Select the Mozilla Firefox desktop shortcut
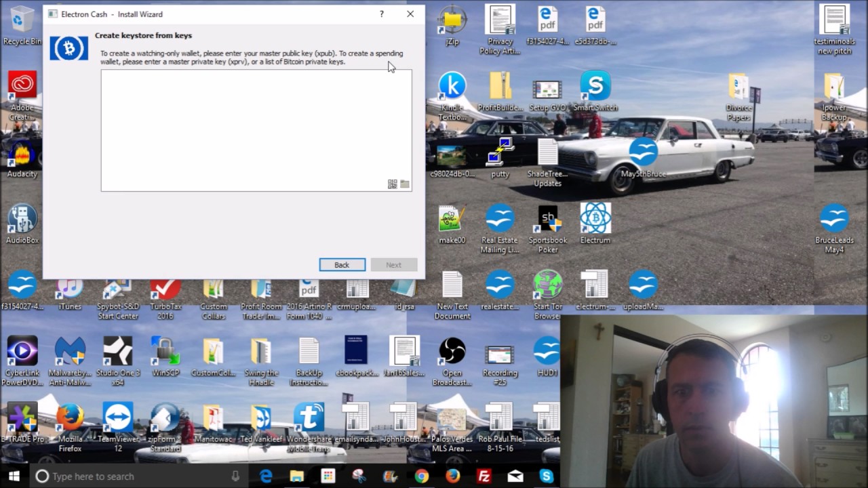868x488 pixels. pos(70,427)
